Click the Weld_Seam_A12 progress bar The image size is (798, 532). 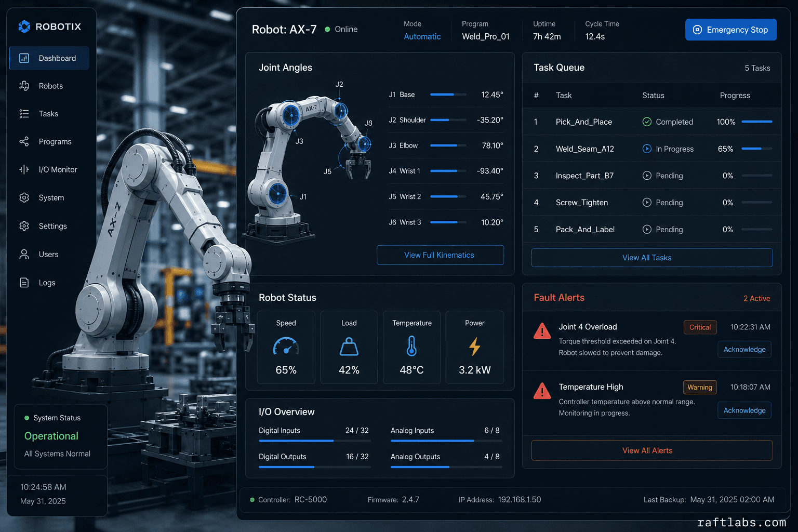[x=757, y=149]
